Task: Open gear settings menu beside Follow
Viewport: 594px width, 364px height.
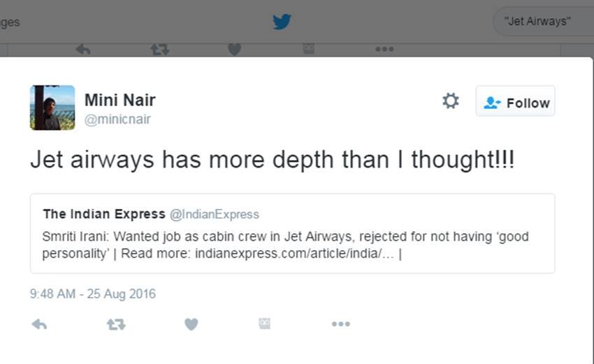Action: tap(451, 101)
